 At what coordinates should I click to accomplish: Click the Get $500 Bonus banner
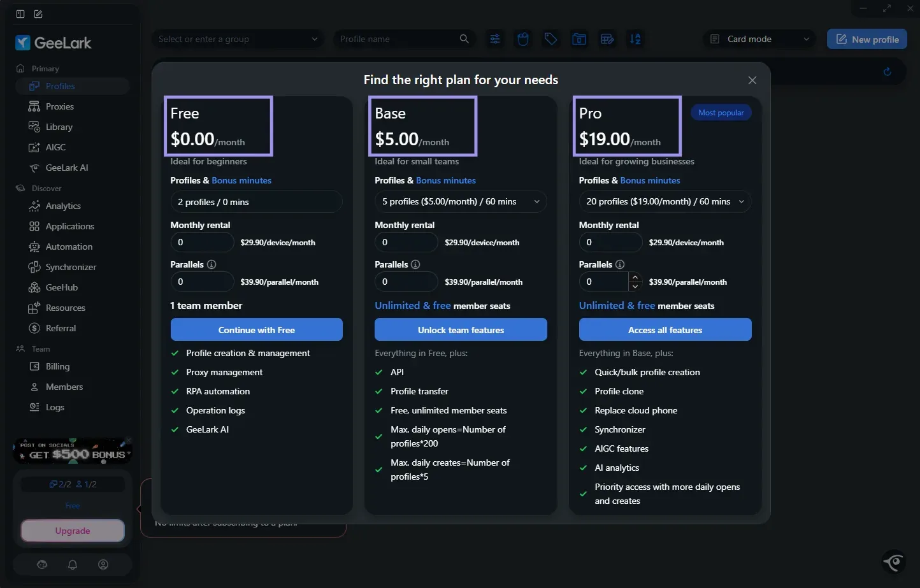tap(73, 451)
